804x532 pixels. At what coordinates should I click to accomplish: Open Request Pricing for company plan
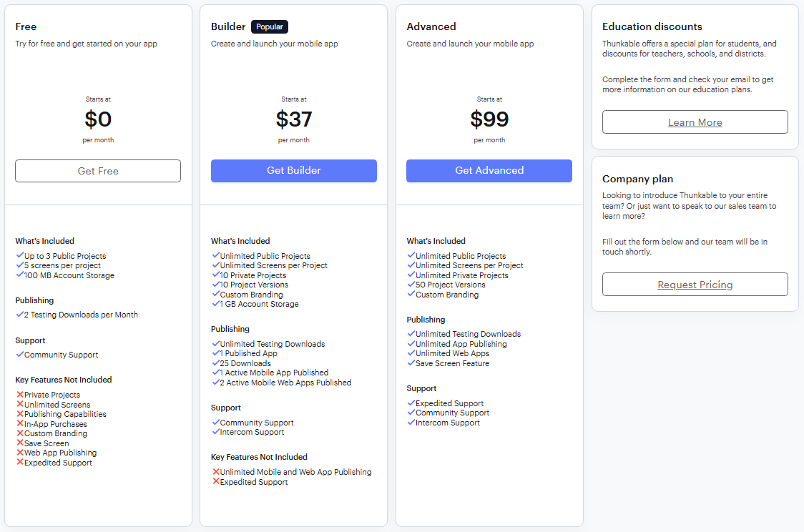pyautogui.click(x=695, y=285)
